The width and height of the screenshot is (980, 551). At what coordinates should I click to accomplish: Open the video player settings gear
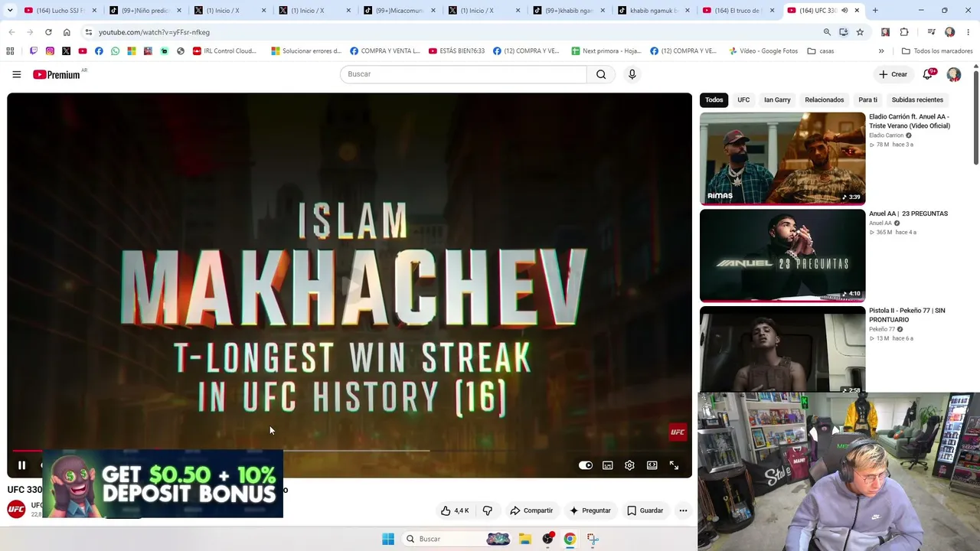tap(629, 465)
